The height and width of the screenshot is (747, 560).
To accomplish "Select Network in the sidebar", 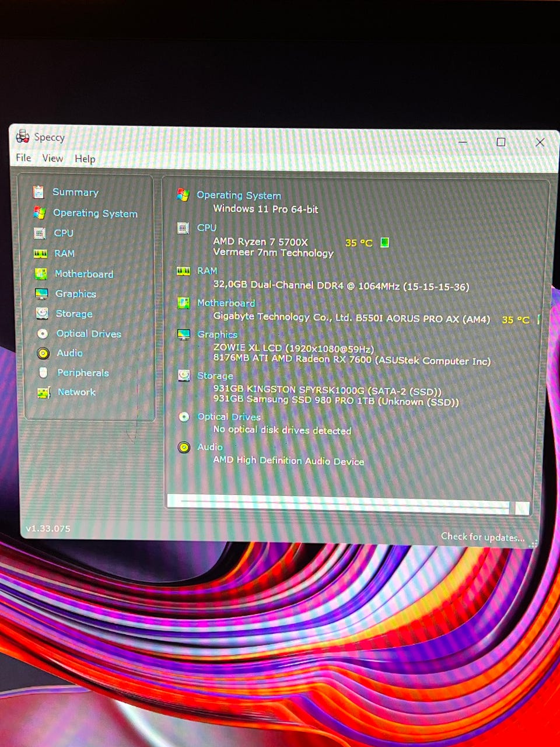I will [x=76, y=392].
